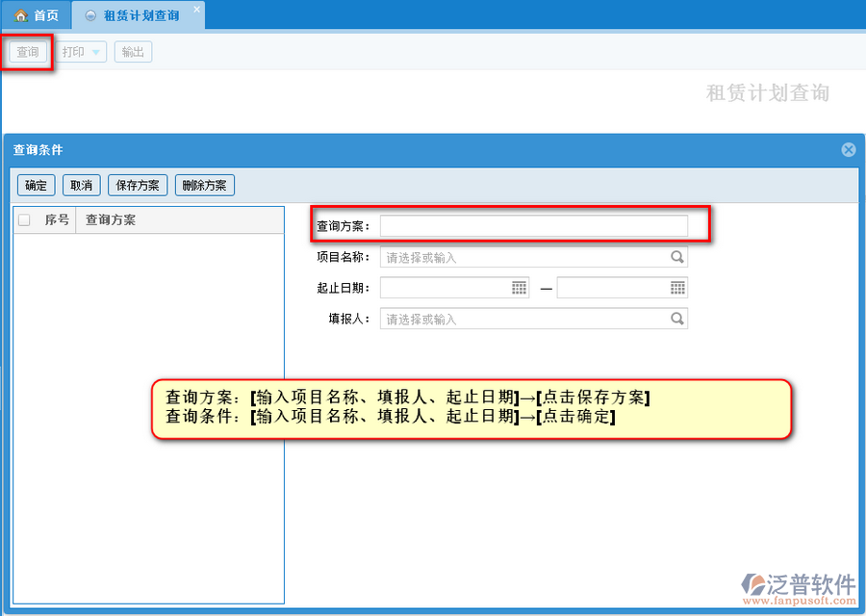This screenshot has height=616, width=866.
Task: Close the 查询条件 dialog with X icon
Action: click(848, 149)
